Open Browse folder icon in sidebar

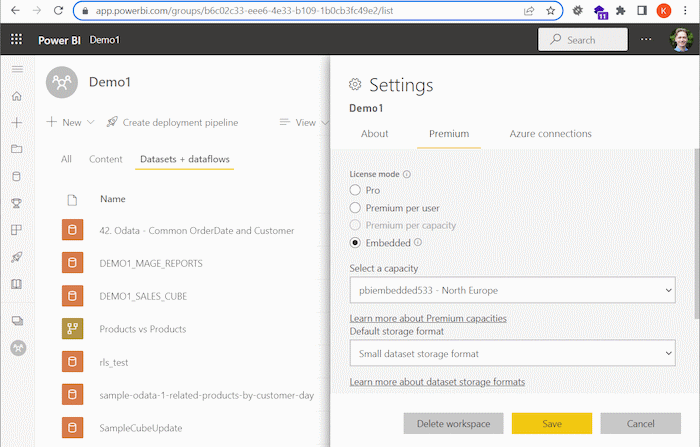click(x=17, y=149)
